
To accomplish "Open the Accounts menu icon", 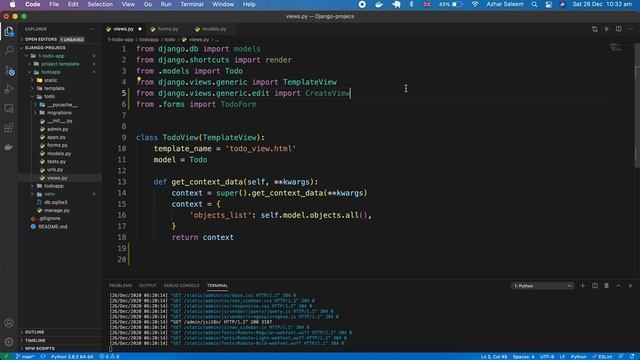I will pos(9,323).
